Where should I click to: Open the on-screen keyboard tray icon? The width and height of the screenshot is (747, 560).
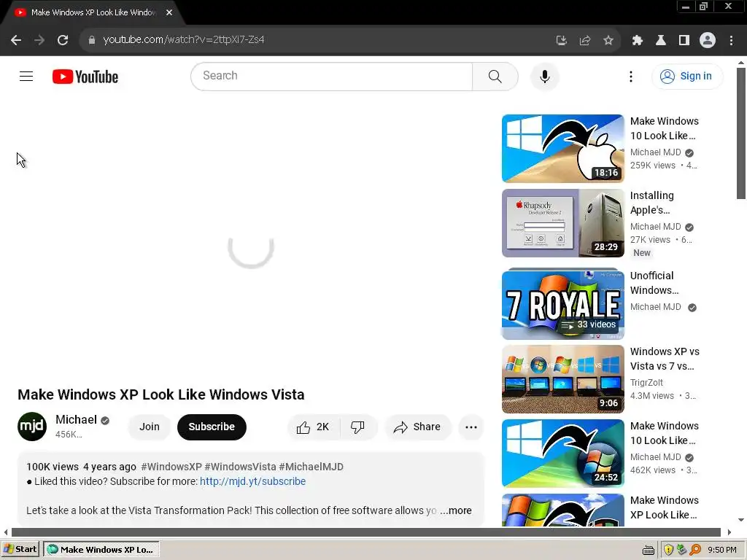point(648,551)
